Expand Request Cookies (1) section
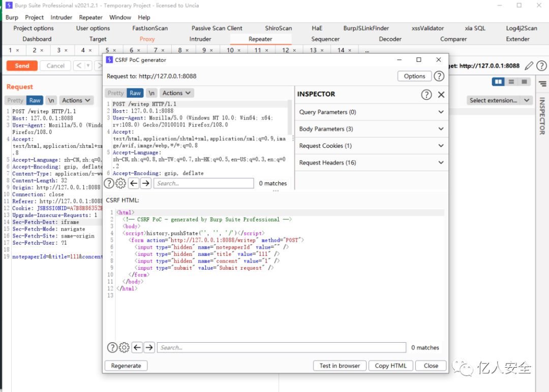Viewport: 549px width, 392px height. (372, 146)
